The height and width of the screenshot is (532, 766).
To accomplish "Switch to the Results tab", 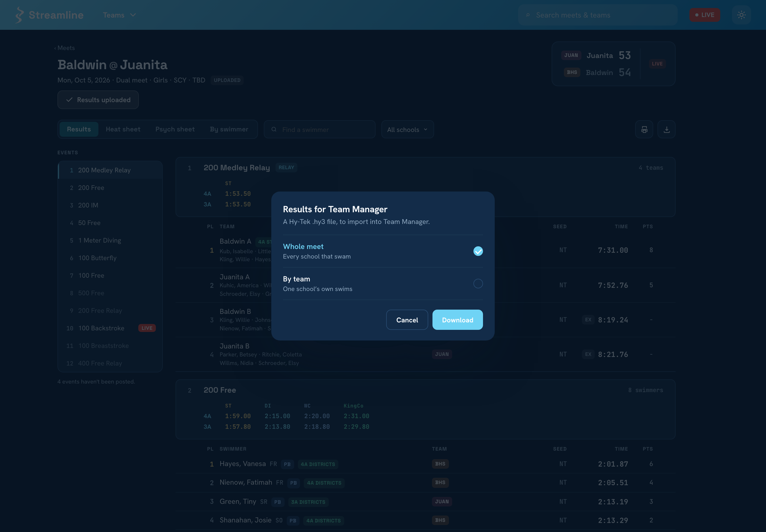I will pyautogui.click(x=79, y=129).
